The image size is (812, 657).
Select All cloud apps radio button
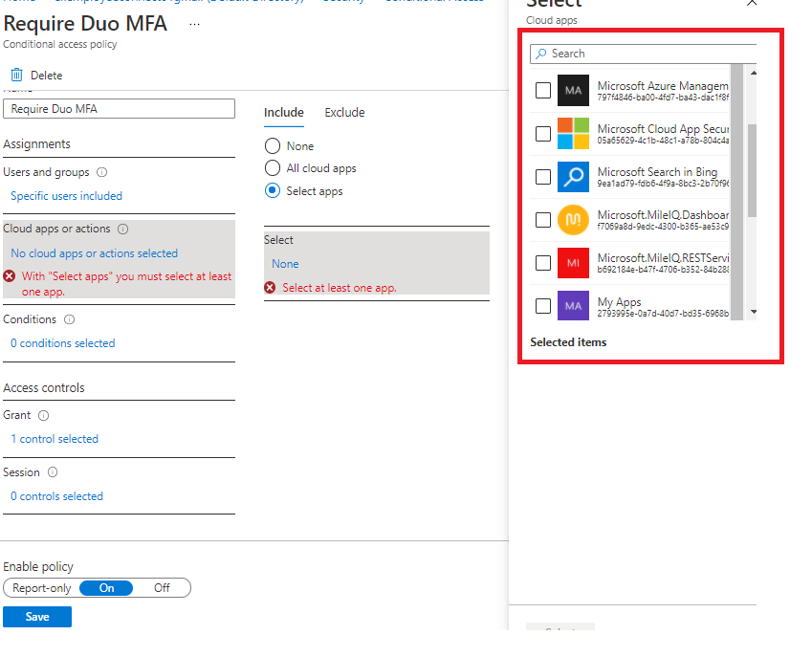273,168
